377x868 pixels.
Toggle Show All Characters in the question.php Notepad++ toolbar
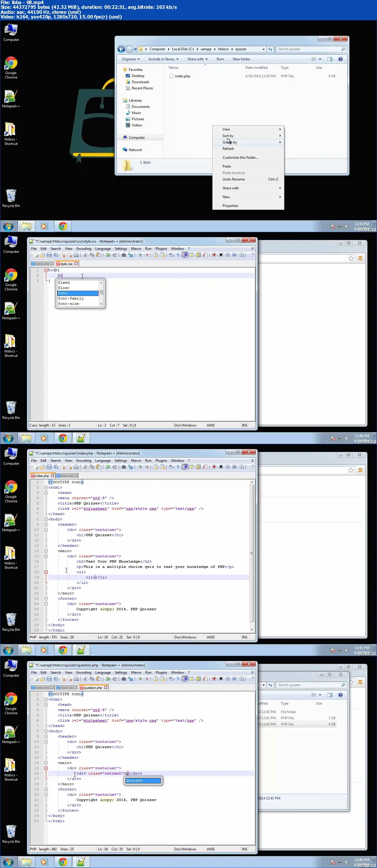178,679
